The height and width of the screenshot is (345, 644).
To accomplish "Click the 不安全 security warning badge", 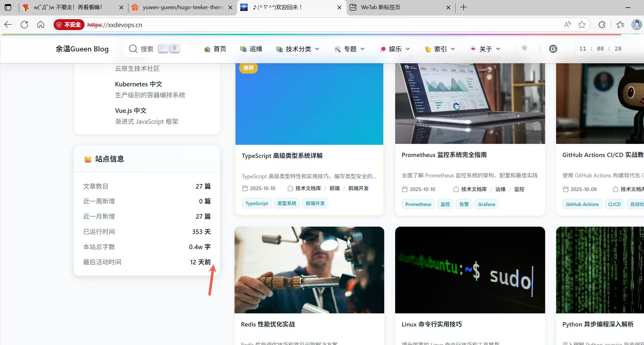I will click(x=69, y=25).
